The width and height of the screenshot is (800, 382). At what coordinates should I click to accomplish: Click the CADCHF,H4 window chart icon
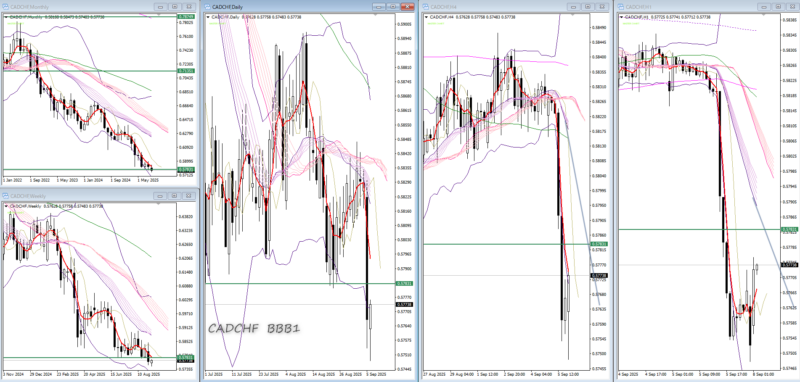425,7
